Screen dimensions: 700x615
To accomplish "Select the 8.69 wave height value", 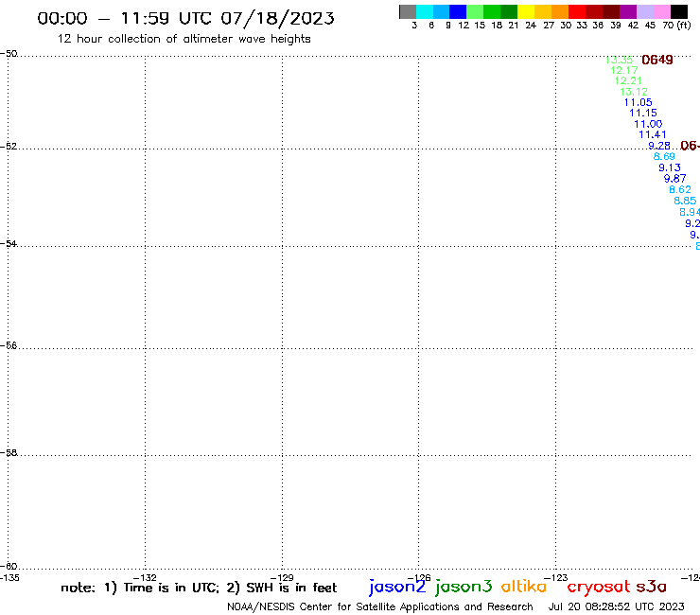I will [x=664, y=157].
